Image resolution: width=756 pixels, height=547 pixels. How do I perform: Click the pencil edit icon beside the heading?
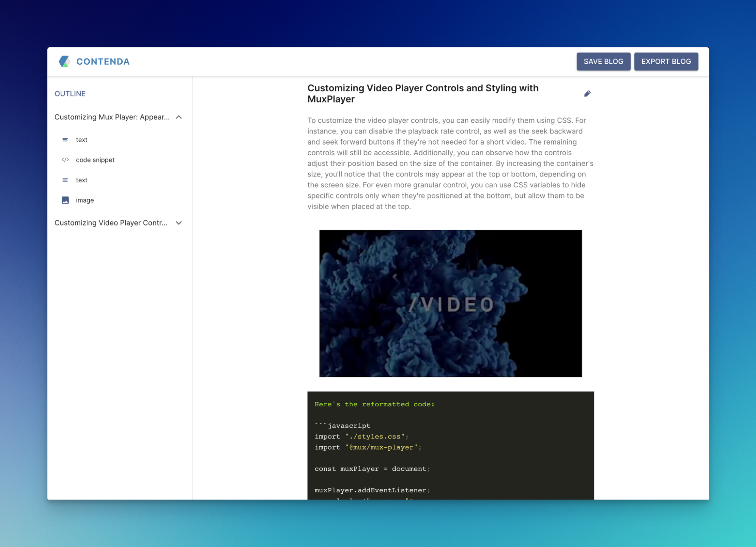[x=587, y=94]
